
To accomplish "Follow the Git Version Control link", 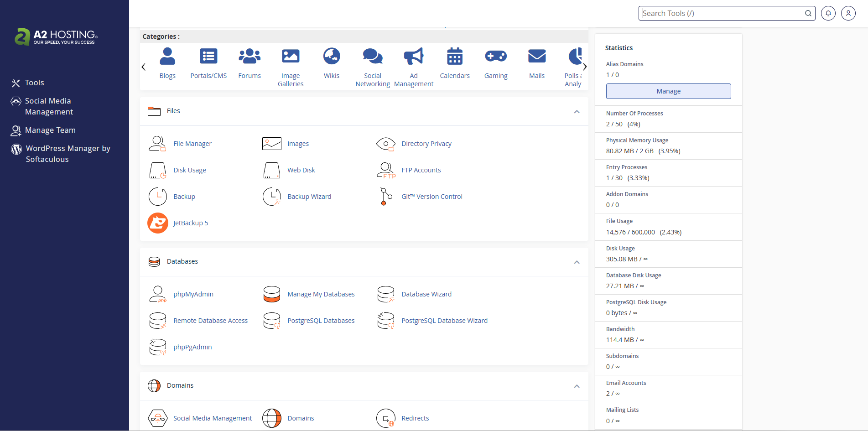I will click(x=432, y=197).
